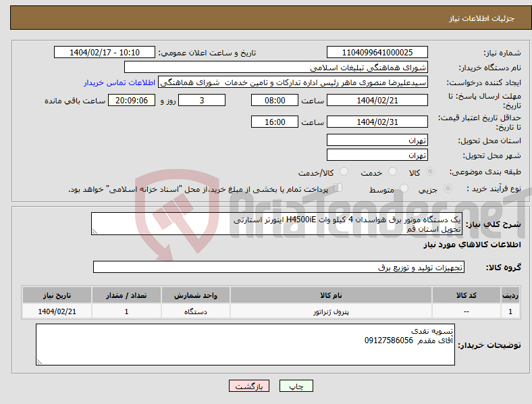532x404 pixels.
Task: Select the خدمت radio button
Action: (392, 172)
